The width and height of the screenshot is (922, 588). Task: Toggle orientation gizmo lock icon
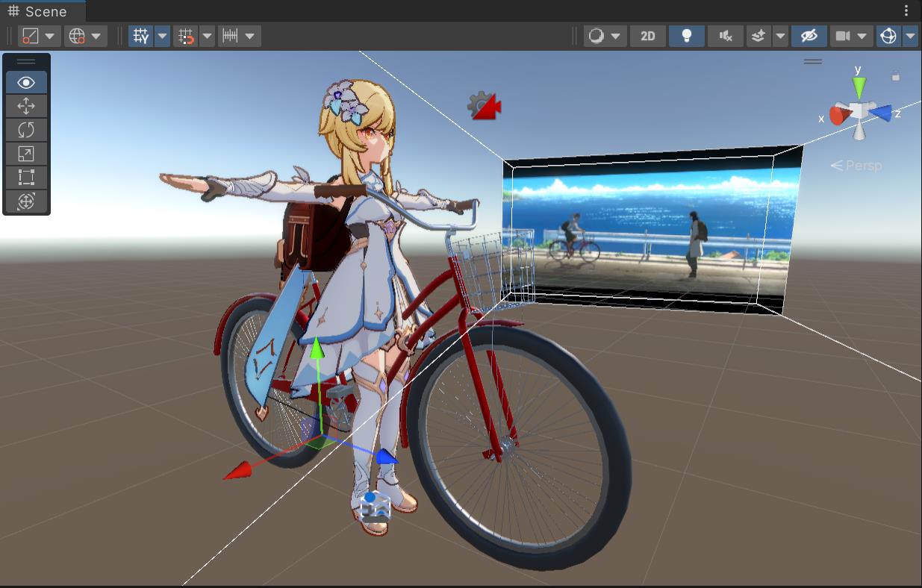tap(896, 75)
